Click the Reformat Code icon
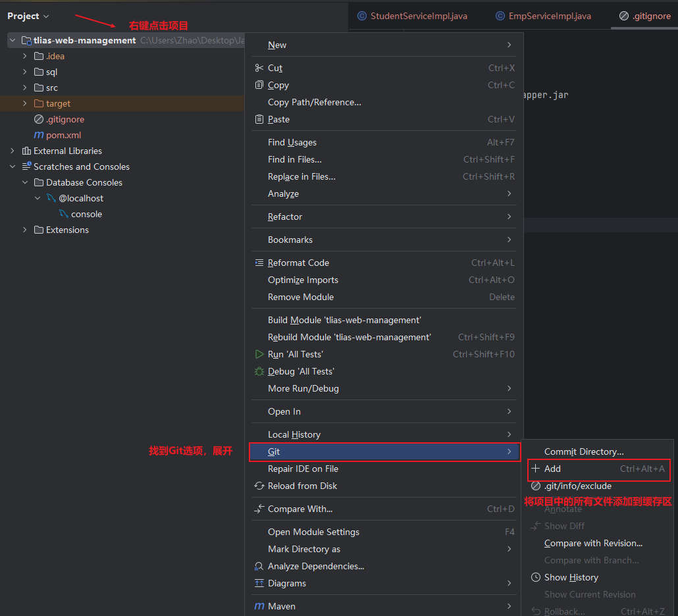 pos(259,263)
